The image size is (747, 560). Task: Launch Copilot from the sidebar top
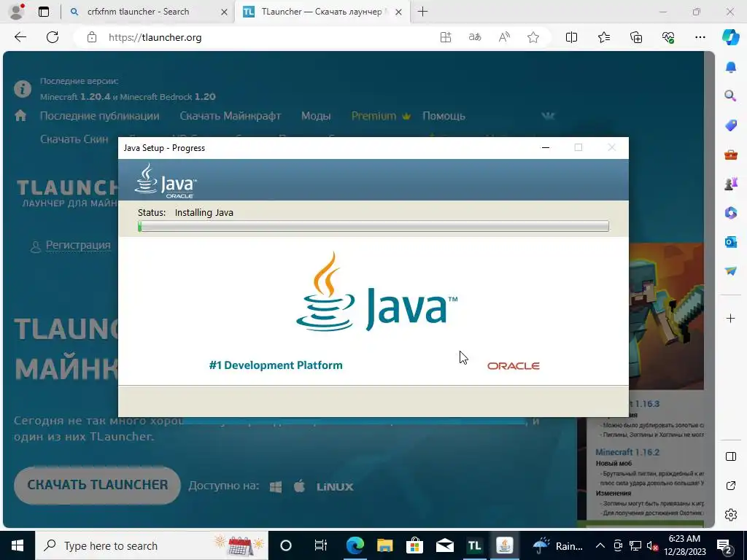click(x=730, y=37)
